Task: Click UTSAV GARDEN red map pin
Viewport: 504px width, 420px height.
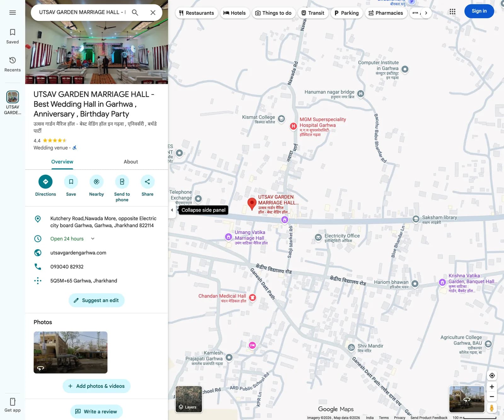Action: 252,204
